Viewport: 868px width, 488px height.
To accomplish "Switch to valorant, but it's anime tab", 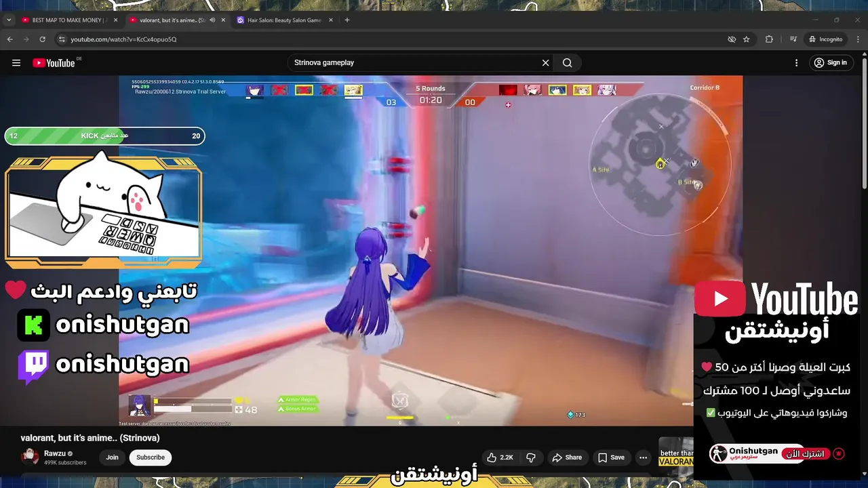I will coord(176,20).
